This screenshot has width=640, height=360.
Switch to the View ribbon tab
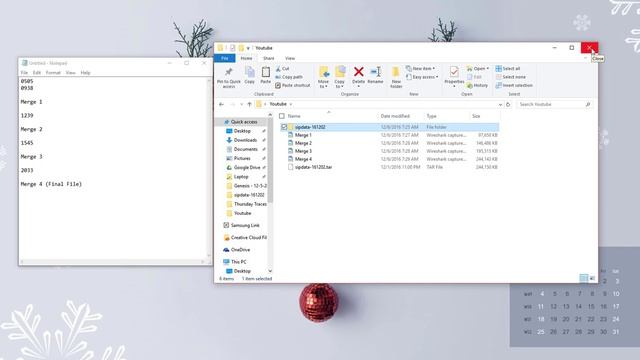pyautogui.click(x=290, y=58)
